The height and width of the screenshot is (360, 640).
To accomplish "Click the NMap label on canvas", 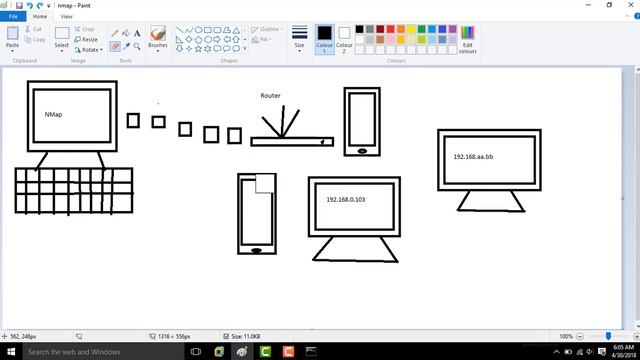I will point(53,115).
